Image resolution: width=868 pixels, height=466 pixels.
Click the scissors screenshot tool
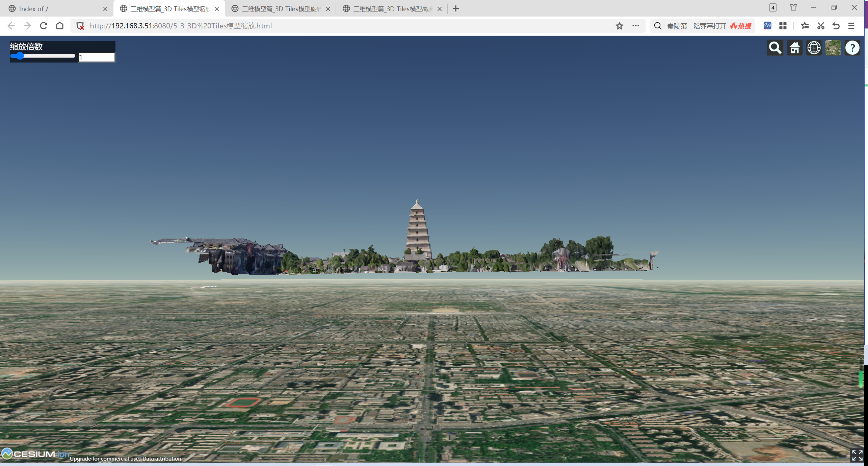coord(821,26)
